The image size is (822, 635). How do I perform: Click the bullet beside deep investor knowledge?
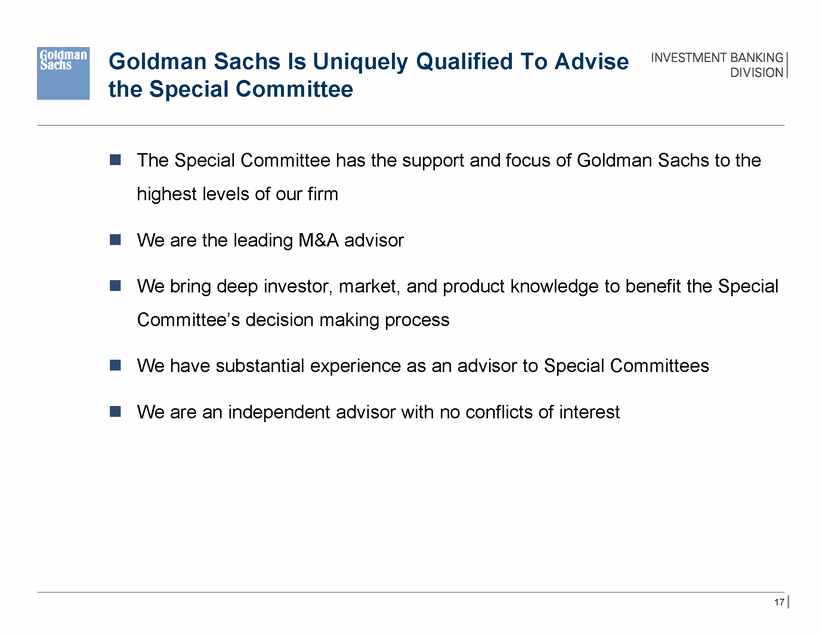115,285
